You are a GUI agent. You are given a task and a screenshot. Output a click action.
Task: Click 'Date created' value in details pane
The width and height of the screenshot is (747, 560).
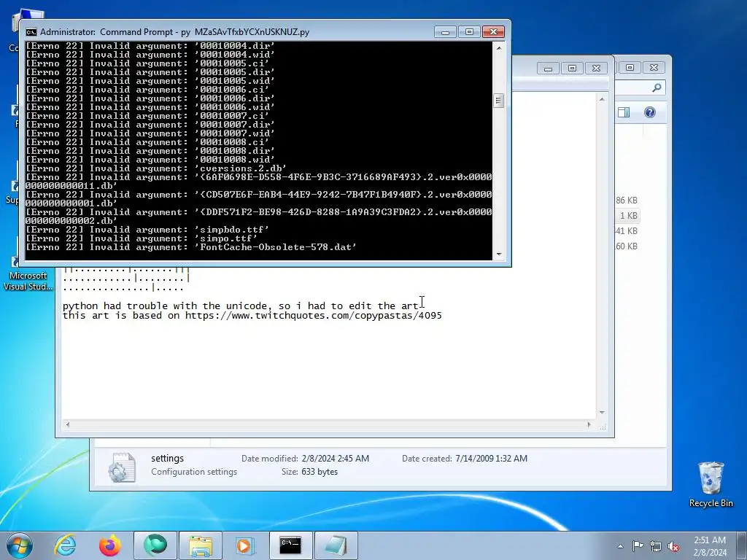(x=491, y=459)
